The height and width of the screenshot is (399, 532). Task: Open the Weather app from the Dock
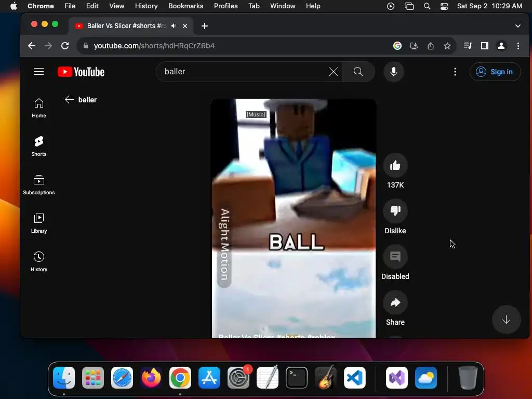(x=426, y=377)
